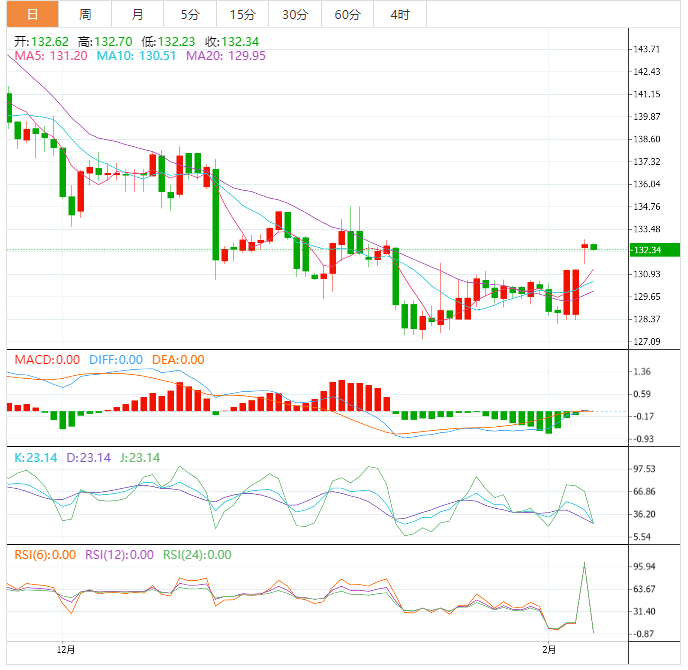Switch to the 周 weekly tab

click(x=85, y=14)
